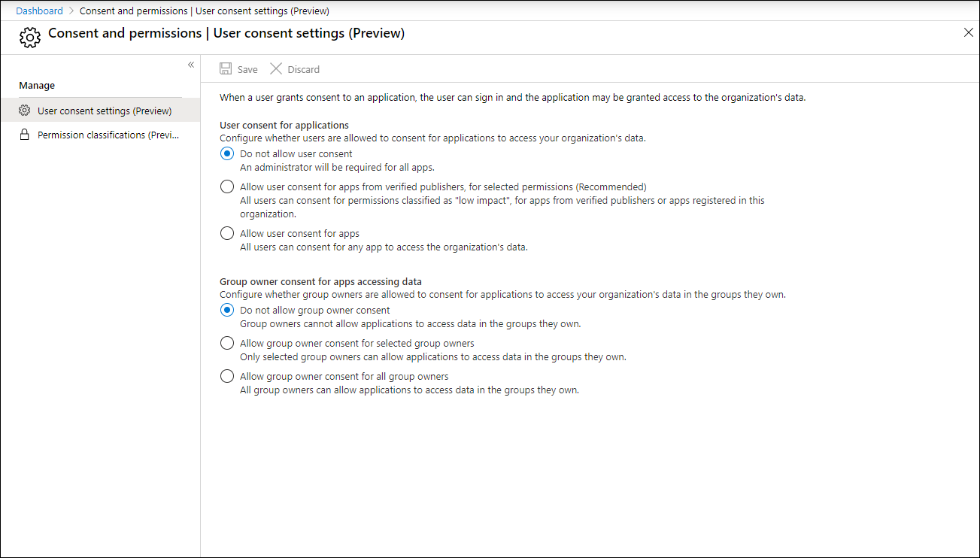Click the Discard X icon
980x558 pixels.
276,68
